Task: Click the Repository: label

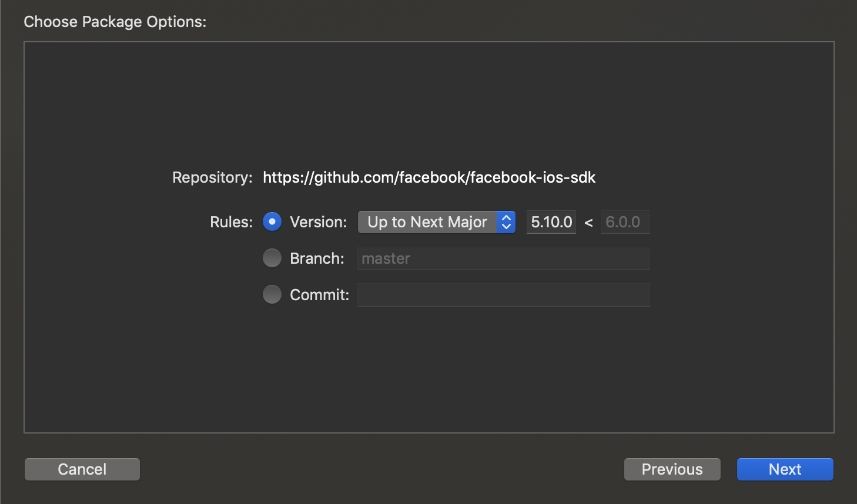Action: click(x=212, y=177)
